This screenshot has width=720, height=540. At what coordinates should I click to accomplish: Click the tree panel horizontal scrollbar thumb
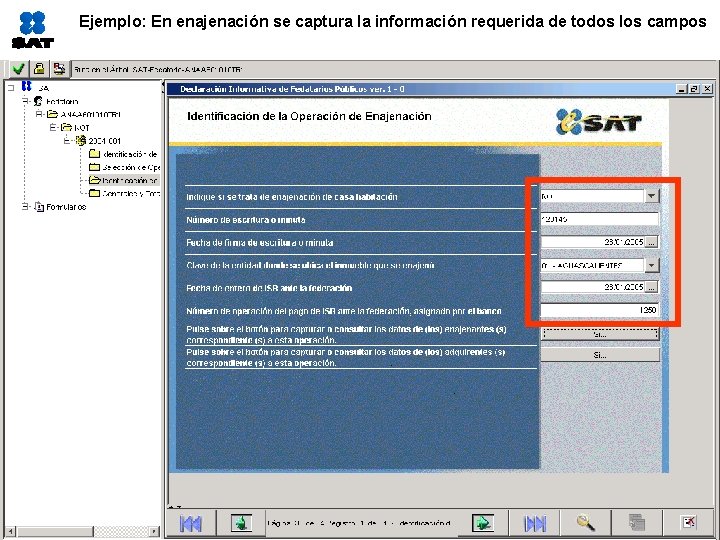pos(55,531)
